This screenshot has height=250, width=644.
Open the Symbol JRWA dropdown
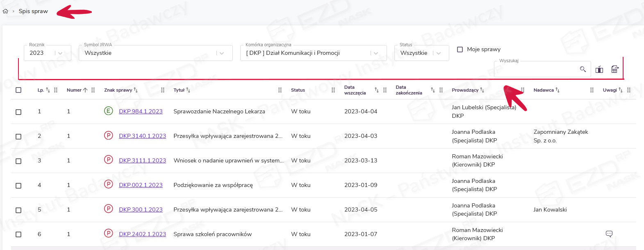click(222, 53)
